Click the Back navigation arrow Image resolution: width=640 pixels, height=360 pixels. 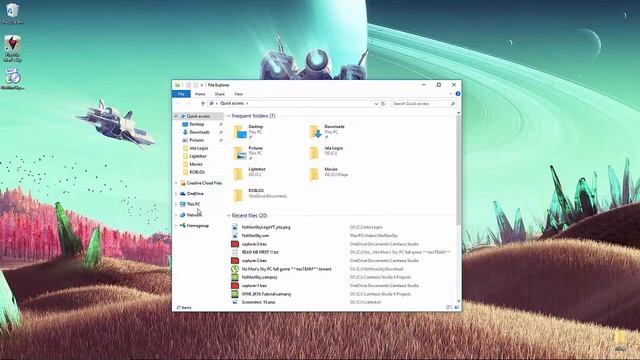[x=178, y=104]
